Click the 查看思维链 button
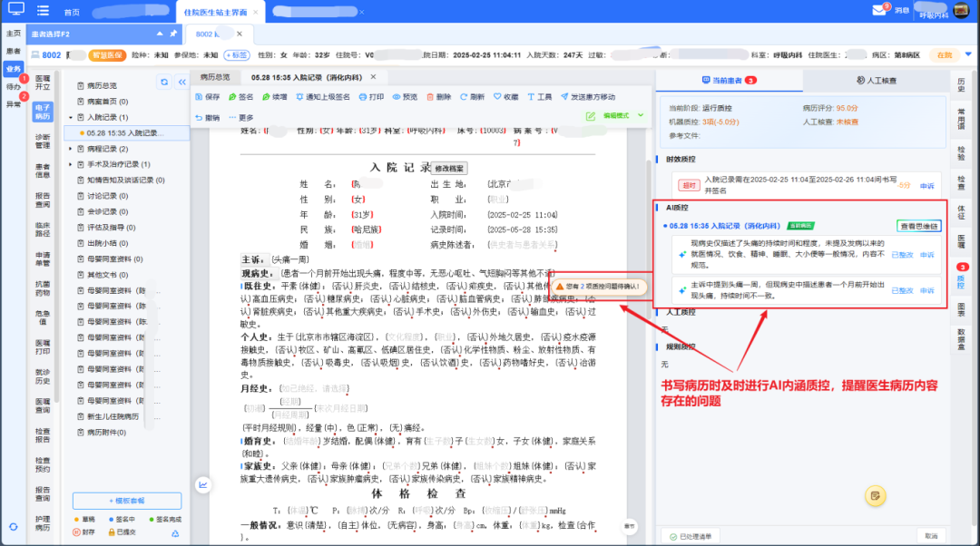The width and height of the screenshot is (980, 546). coord(918,225)
